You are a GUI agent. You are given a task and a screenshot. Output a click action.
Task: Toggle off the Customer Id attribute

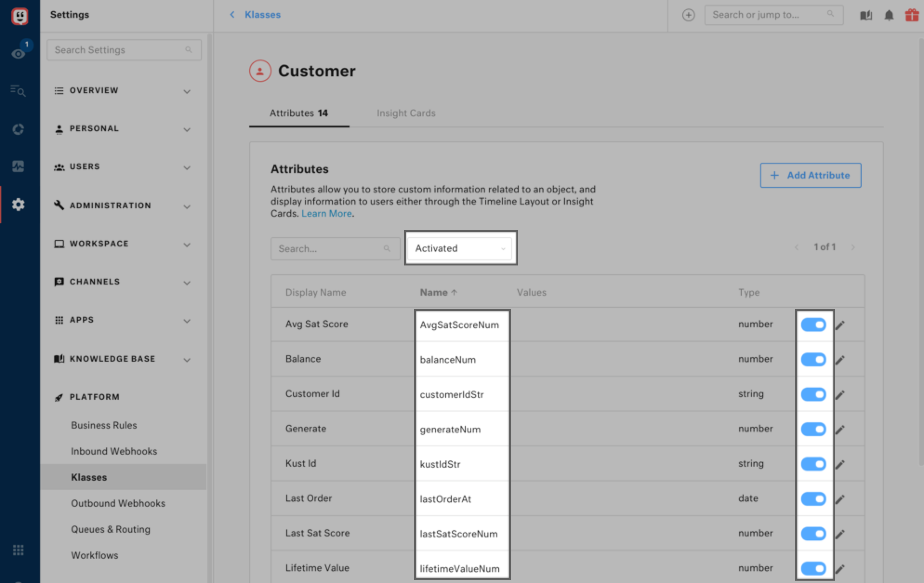pos(813,394)
